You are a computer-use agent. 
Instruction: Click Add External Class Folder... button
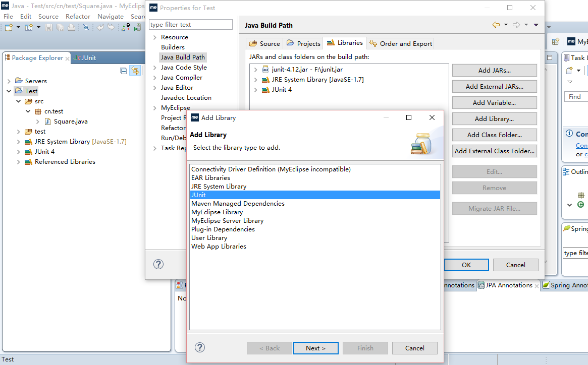click(494, 151)
